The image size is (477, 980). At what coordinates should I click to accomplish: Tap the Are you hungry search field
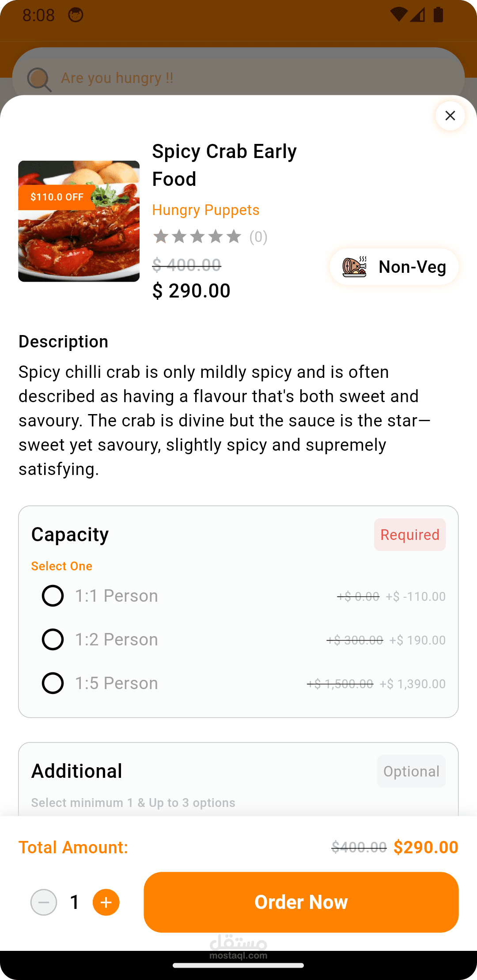238,78
